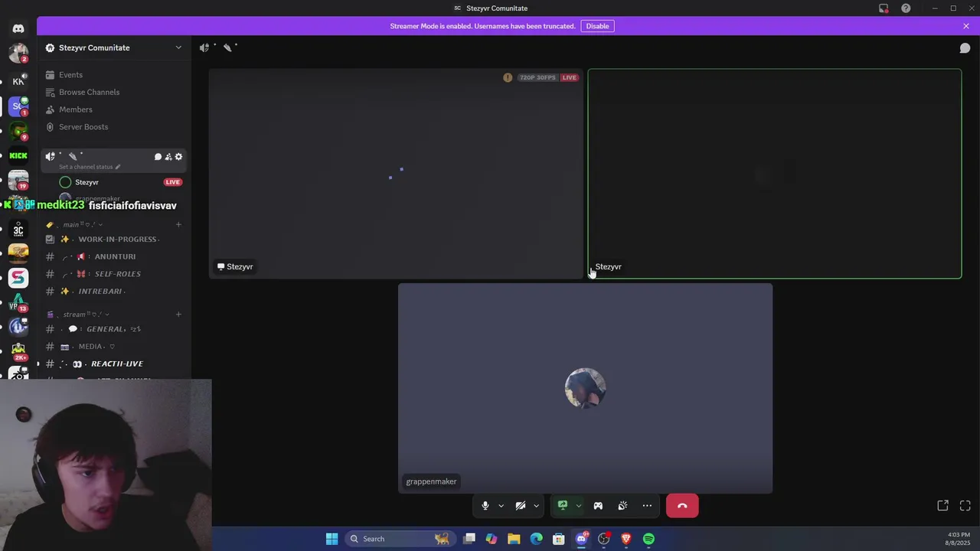
Task: Open the INTREBARI channel
Action: pyautogui.click(x=115, y=291)
